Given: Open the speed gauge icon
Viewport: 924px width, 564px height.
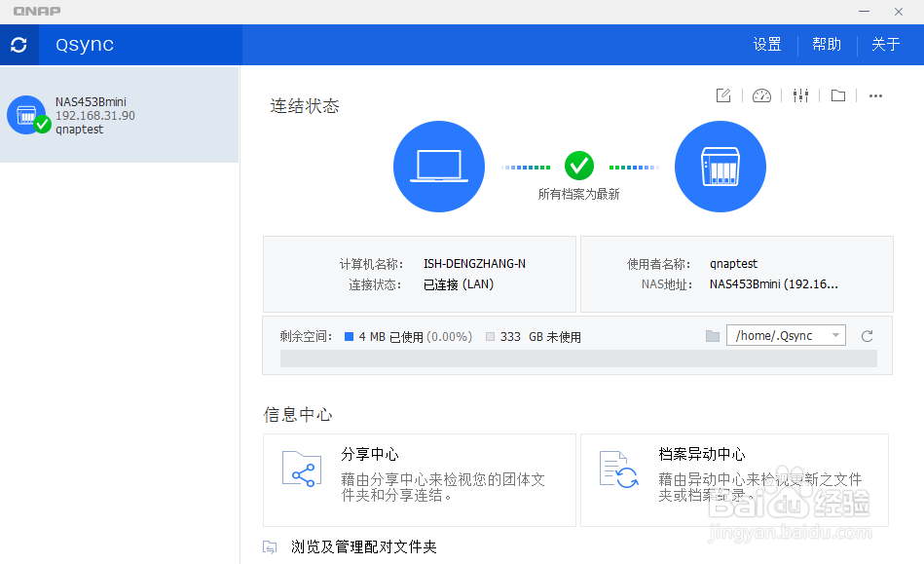Looking at the screenshot, I should point(761,95).
